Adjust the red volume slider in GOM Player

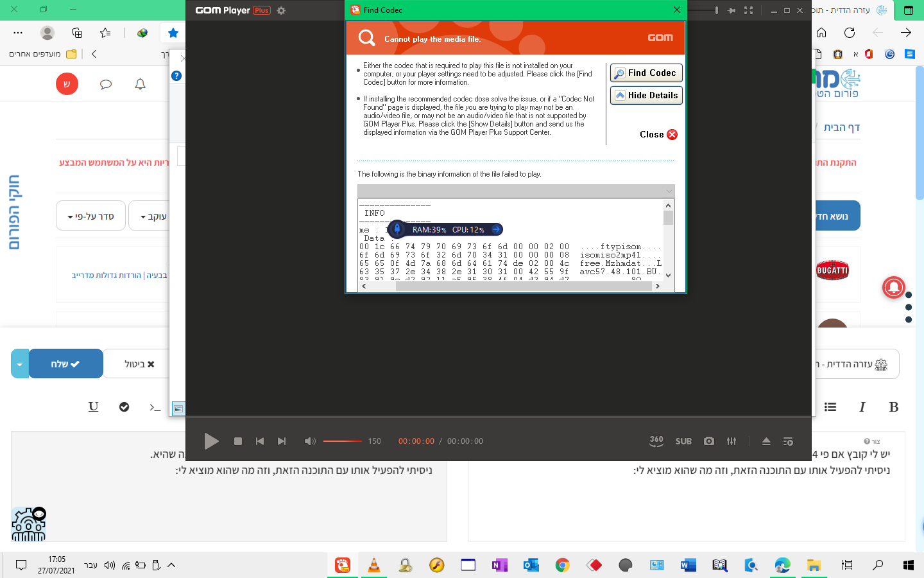(x=343, y=441)
